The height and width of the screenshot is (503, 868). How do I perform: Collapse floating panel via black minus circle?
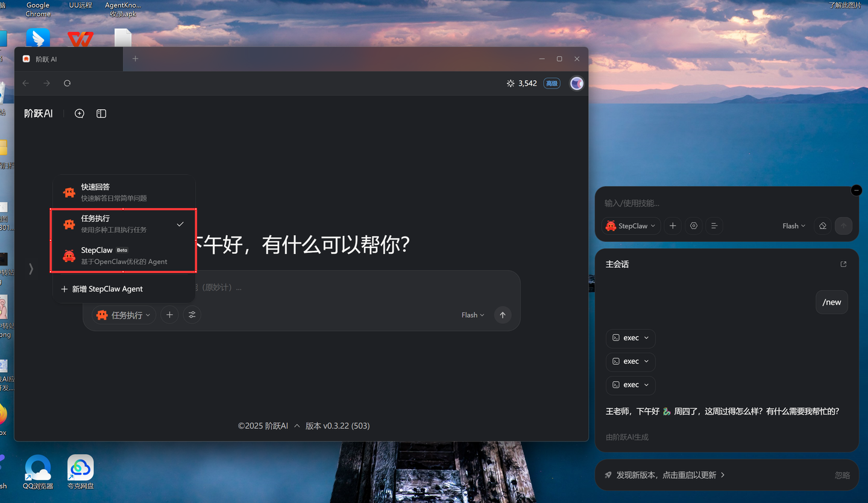(857, 191)
